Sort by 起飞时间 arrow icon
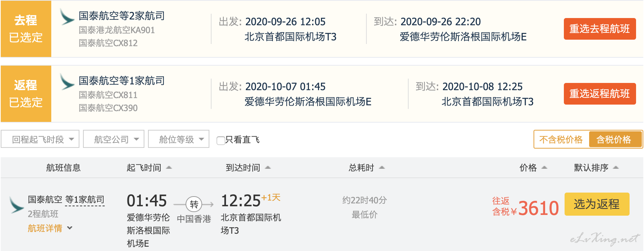644x251 pixels. [x=169, y=167]
